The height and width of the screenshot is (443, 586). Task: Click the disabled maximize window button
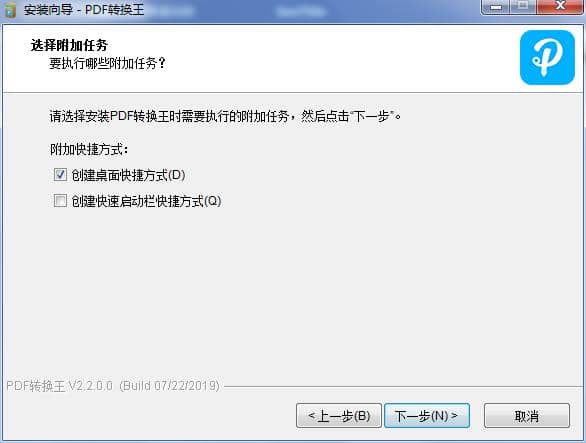point(523,7)
